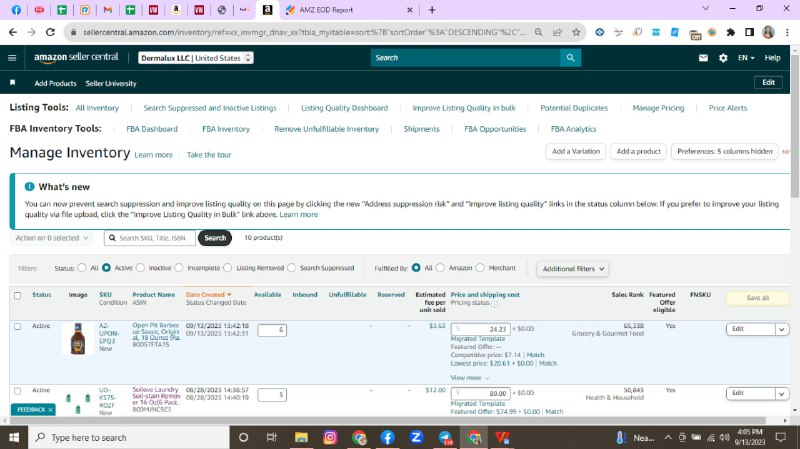Screen dimensions: 800x449
Task: Open the Windows Start menu
Action: (14, 437)
